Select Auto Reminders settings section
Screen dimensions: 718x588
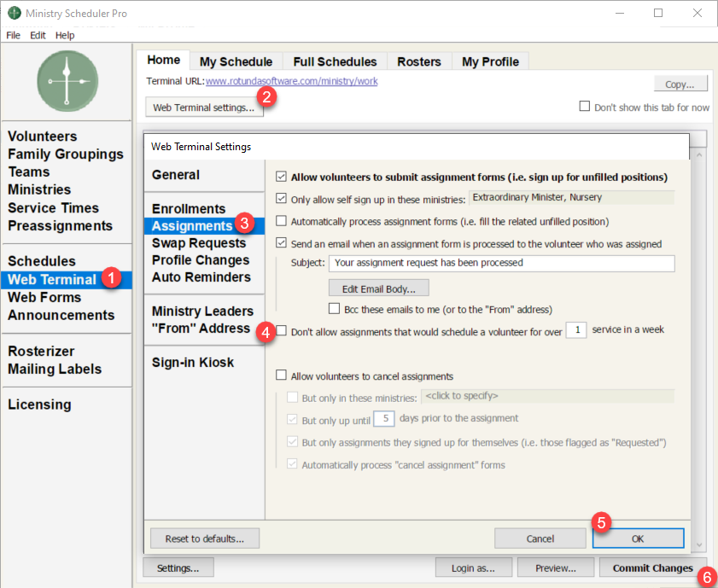[201, 277]
